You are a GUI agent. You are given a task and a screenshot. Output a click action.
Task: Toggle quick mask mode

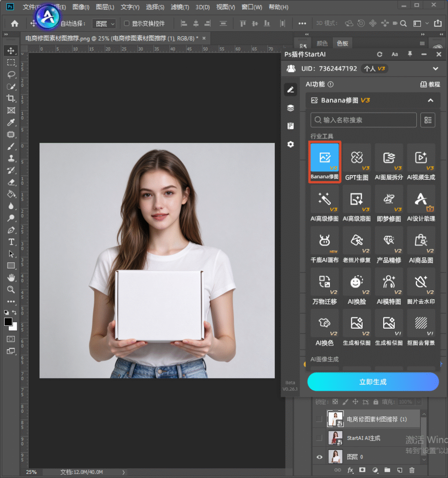[11, 339]
